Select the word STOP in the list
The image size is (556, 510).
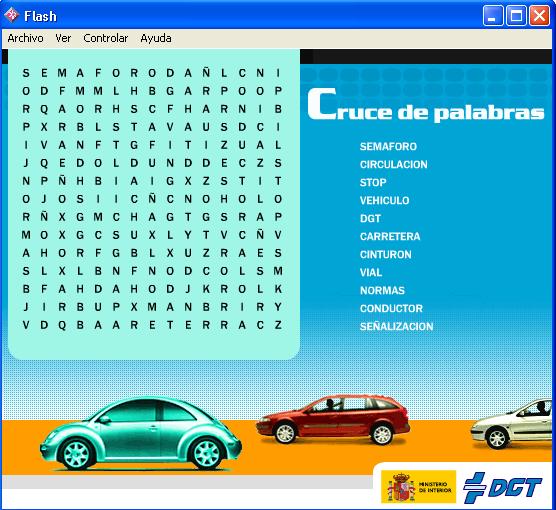point(373,183)
